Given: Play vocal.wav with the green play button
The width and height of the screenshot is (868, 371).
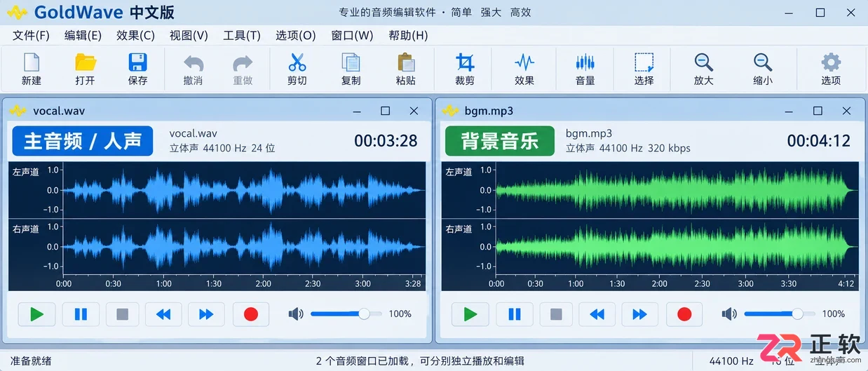Looking at the screenshot, I should [36, 314].
